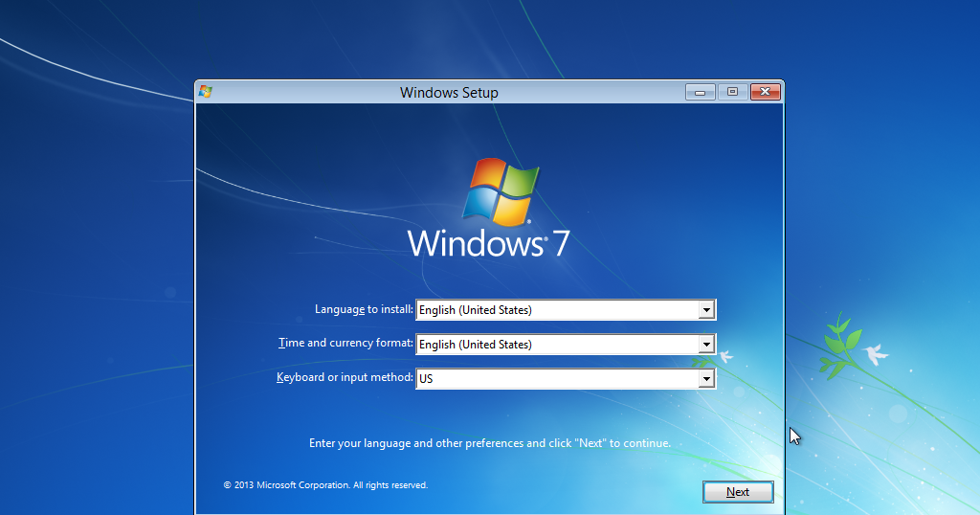Screen dimensions: 980x515
Task: Select the Language to install combo box field
Action: click(x=566, y=310)
